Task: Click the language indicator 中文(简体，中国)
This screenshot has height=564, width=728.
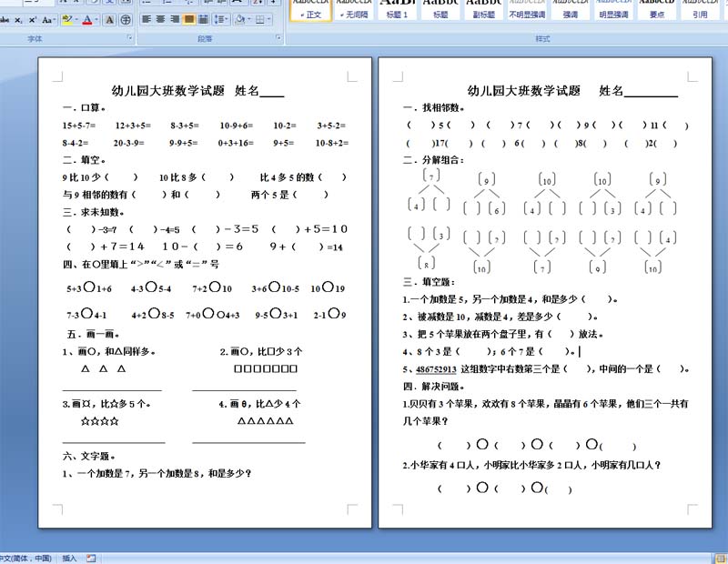Action: [x=25, y=559]
